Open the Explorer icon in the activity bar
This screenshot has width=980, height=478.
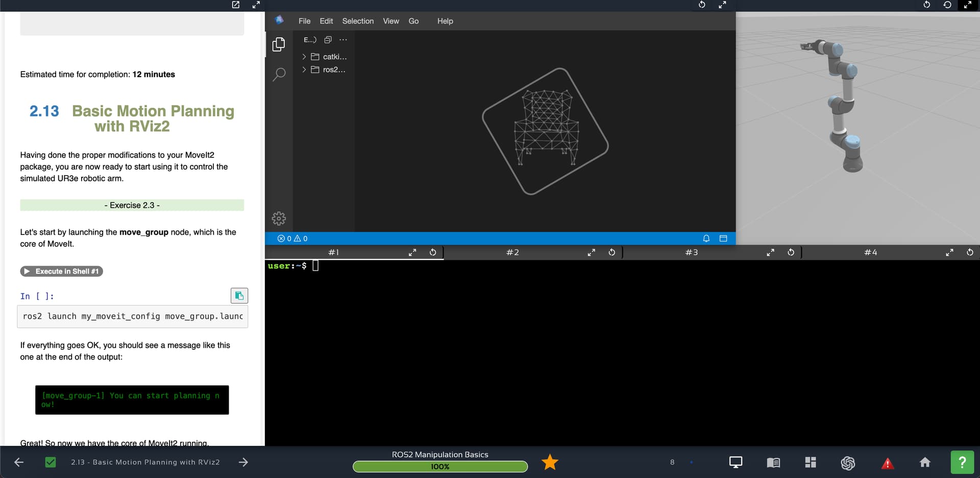[279, 44]
